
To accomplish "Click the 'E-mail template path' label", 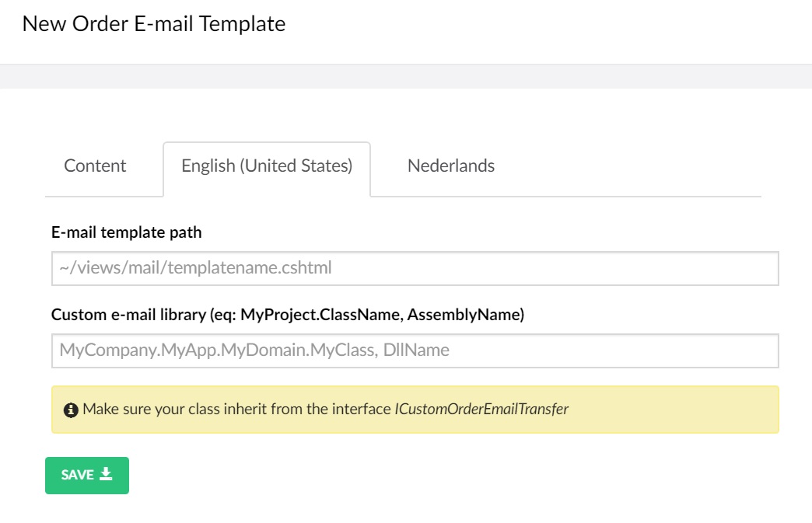I will pos(126,232).
